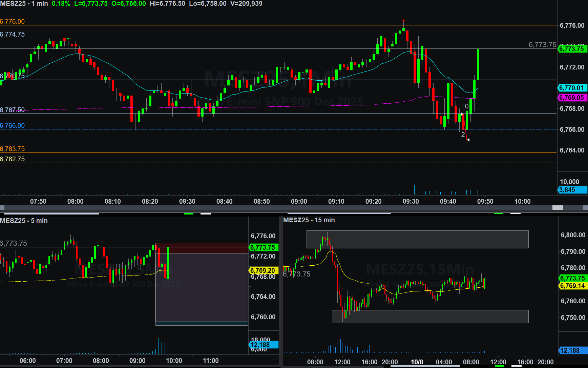The height and width of the screenshot is (368, 588).
Task: Click the green 6,773.75 last price tag on 1-min axis
Action: [572, 49]
